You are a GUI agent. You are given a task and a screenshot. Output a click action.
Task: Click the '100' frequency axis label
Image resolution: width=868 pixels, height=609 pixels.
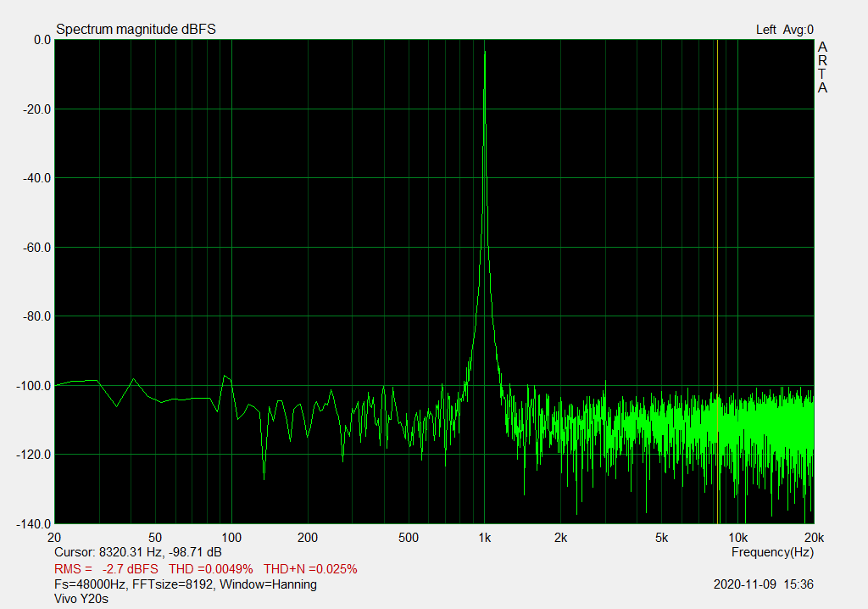tap(231, 538)
